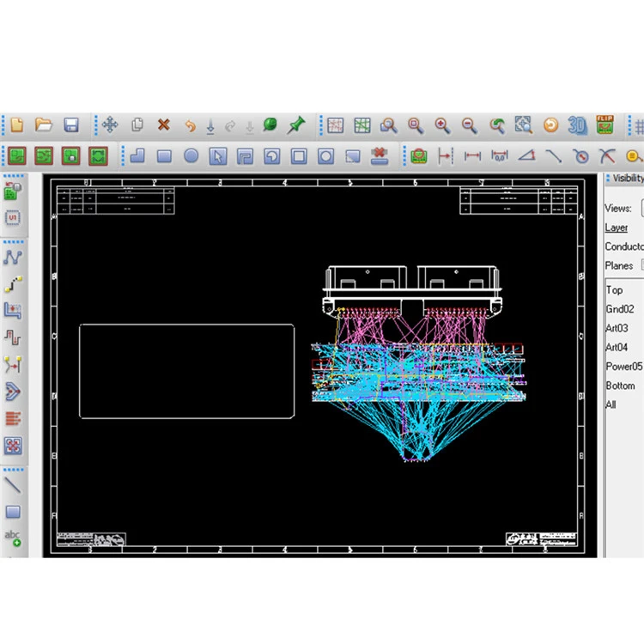Click the FLIP board icon
644x644 pixels.
(x=605, y=125)
